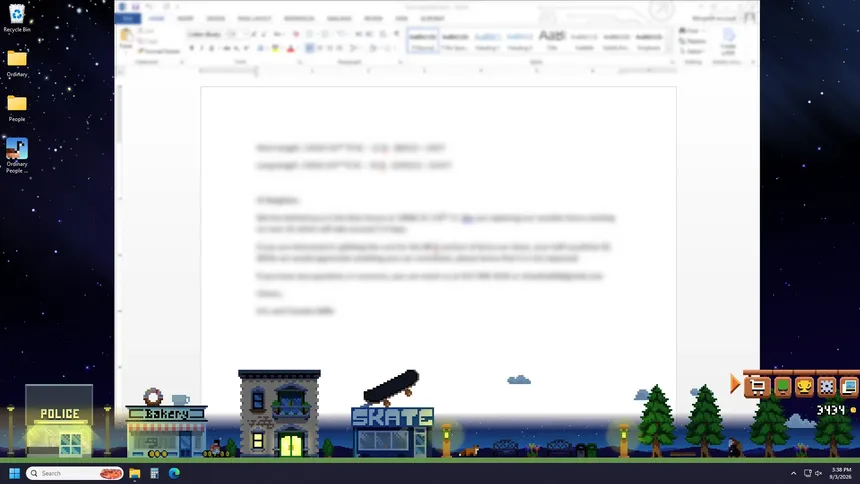Click the taskbar Search box
The height and width of the screenshot is (484, 860).
click(75, 473)
